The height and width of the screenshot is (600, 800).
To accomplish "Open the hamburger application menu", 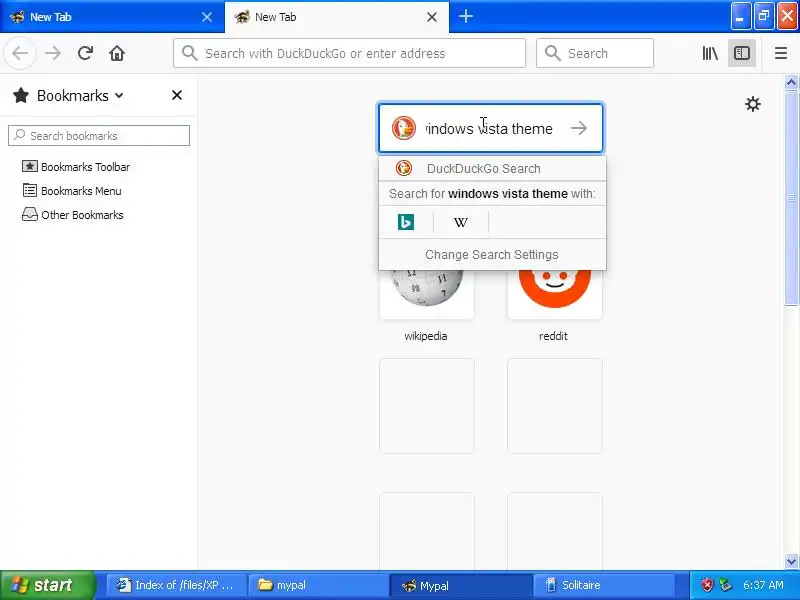I will pos(781,53).
